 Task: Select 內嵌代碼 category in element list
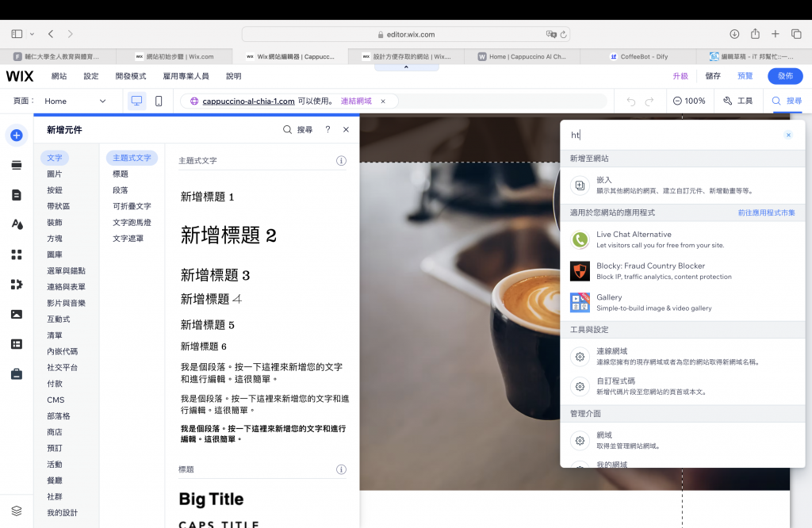coord(62,351)
